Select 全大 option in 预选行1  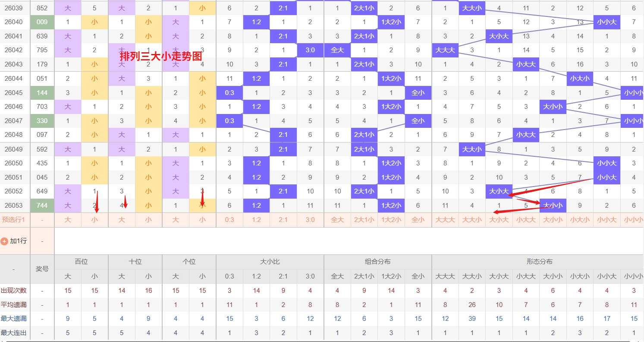337,219
